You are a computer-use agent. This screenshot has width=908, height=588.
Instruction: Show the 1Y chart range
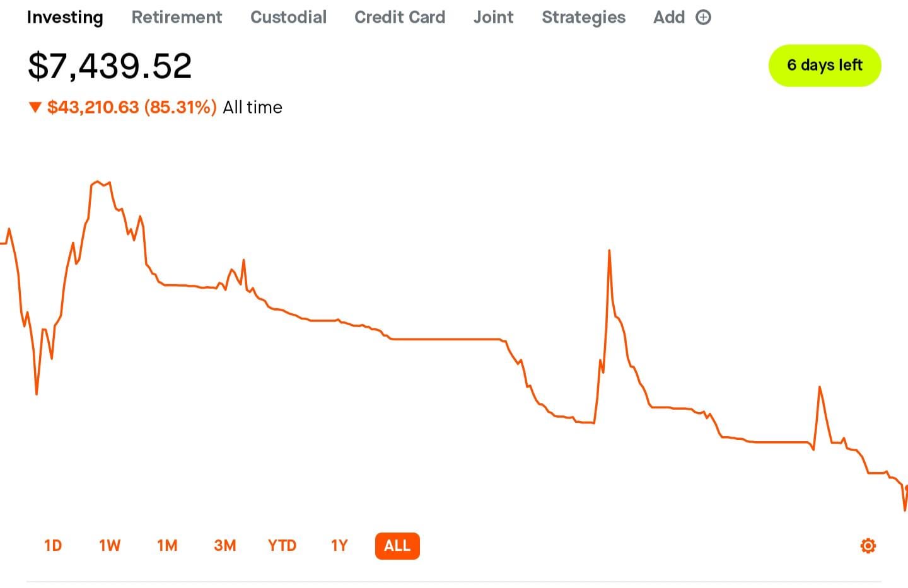[x=339, y=546]
